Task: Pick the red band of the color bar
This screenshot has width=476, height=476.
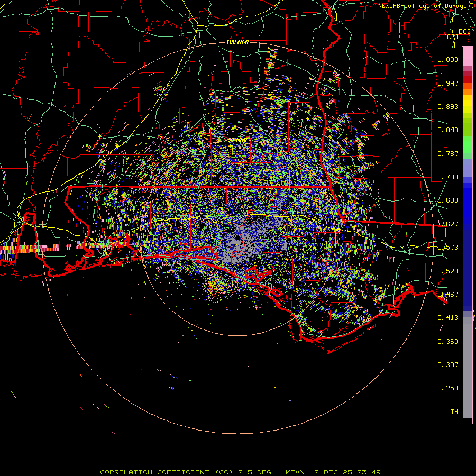Action: 467,79
